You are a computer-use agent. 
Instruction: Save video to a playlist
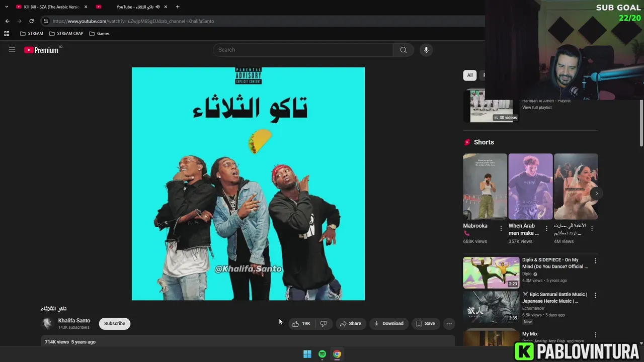pyautogui.click(x=425, y=324)
